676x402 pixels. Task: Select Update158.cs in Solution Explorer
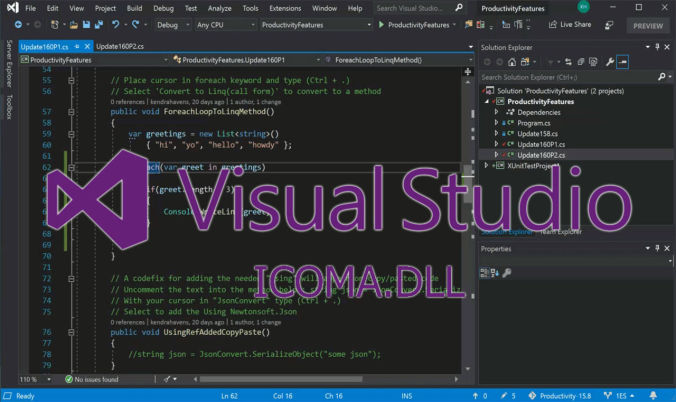[537, 134]
